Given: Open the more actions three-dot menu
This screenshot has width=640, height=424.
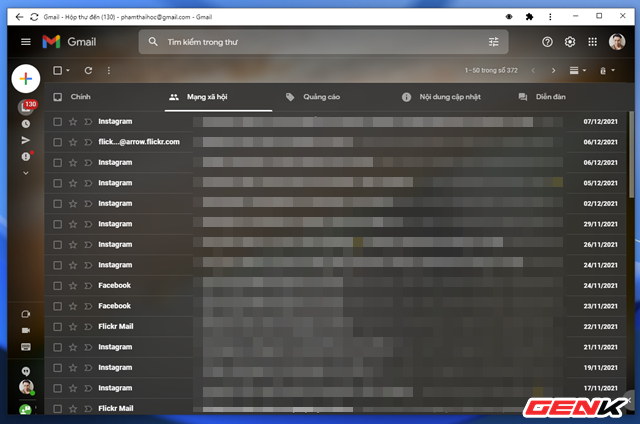Looking at the screenshot, I should 109,71.
